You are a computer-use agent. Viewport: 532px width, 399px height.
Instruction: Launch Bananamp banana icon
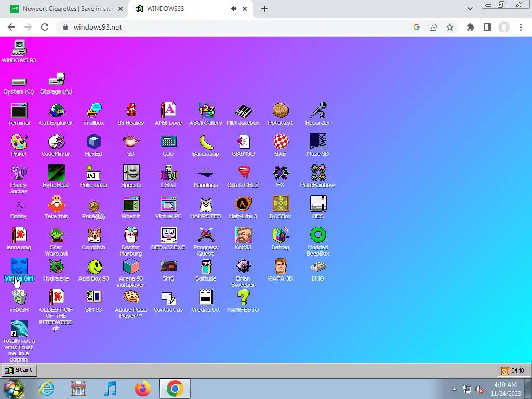click(x=206, y=145)
